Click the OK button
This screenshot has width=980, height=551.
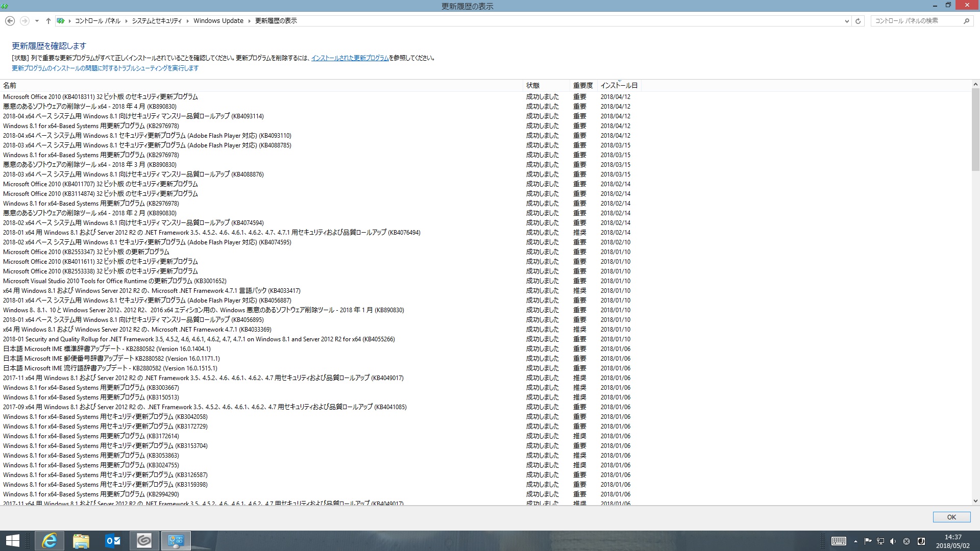(x=951, y=517)
